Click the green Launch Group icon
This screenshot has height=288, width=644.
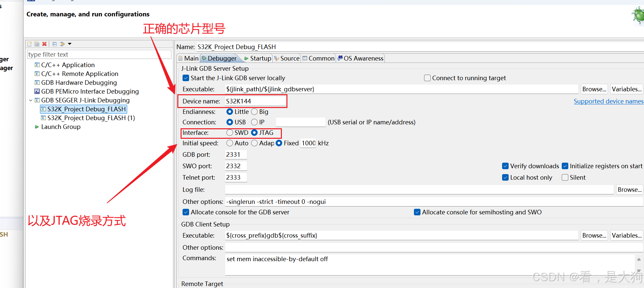tap(37, 127)
